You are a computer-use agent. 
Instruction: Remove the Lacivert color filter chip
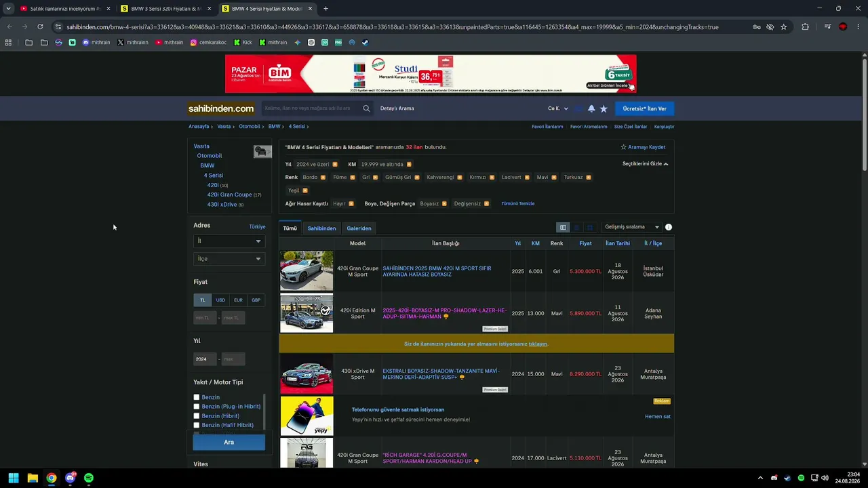coord(526,178)
